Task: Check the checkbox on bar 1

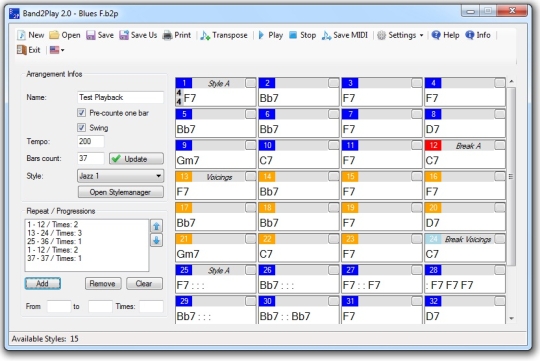Action: (250, 83)
